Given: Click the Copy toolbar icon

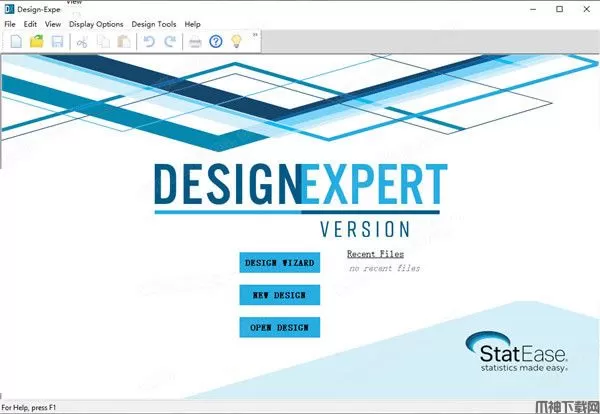Looking at the screenshot, I should pyautogui.click(x=103, y=41).
